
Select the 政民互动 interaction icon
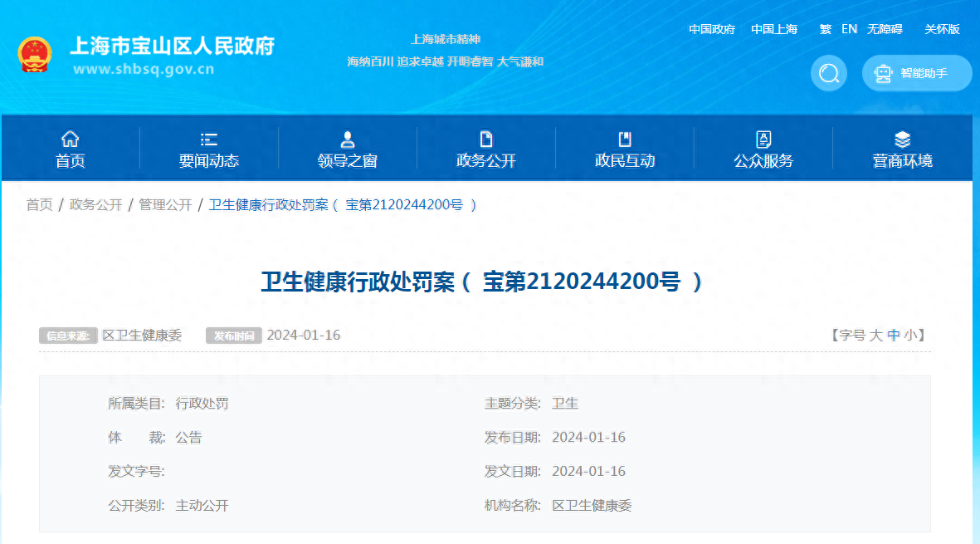click(x=625, y=138)
